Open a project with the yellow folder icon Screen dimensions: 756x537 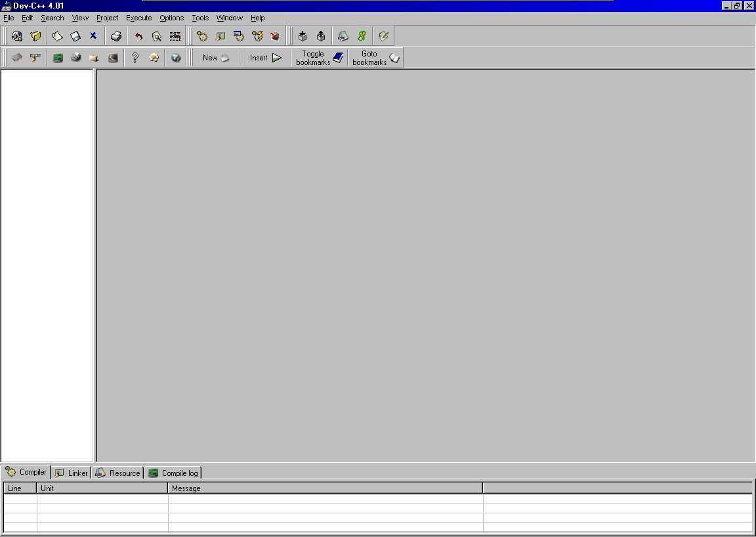tap(35, 36)
